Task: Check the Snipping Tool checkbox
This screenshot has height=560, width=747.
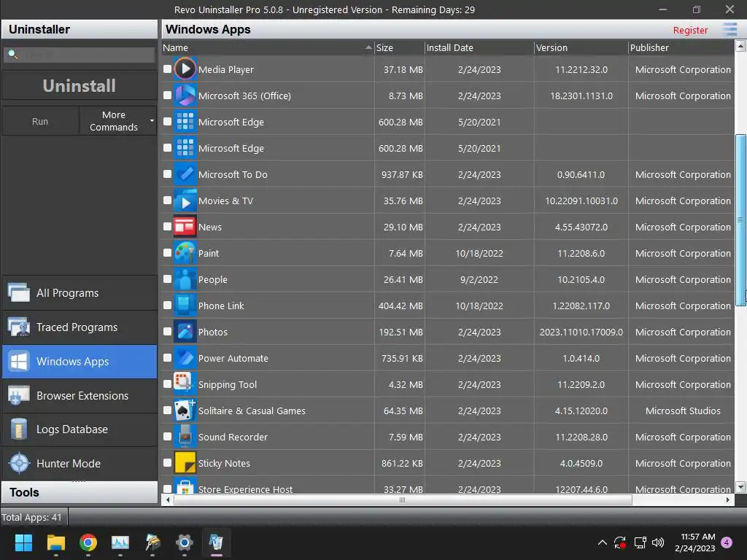Action: (167, 384)
